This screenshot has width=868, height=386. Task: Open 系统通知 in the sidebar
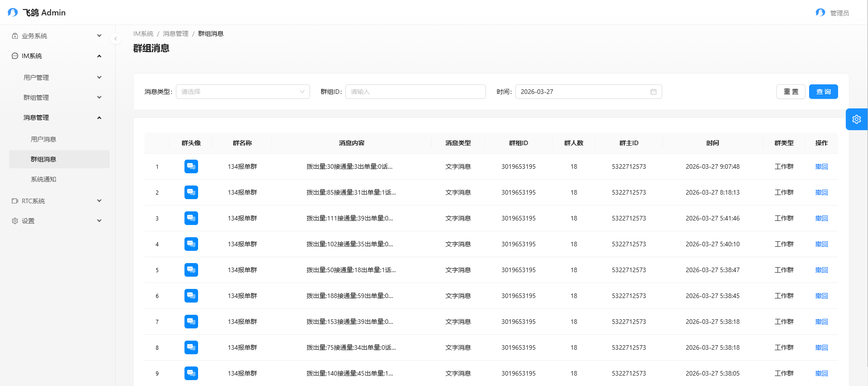click(x=44, y=179)
